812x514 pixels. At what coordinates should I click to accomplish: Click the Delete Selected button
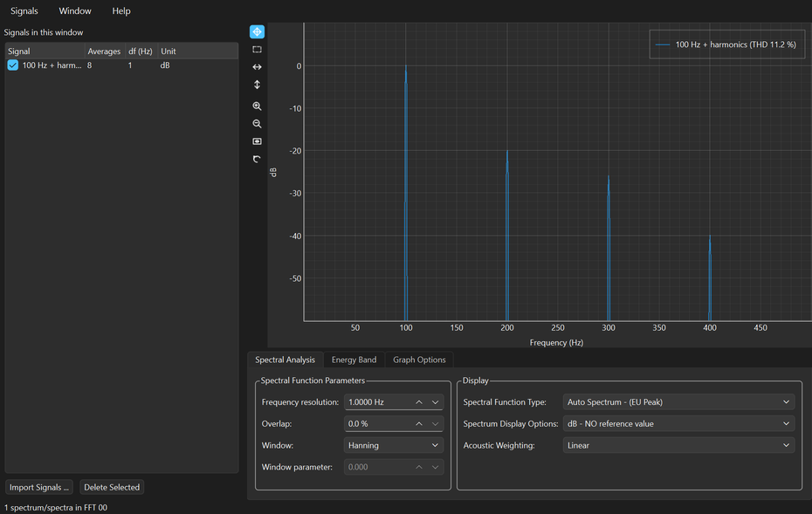pyautogui.click(x=112, y=487)
